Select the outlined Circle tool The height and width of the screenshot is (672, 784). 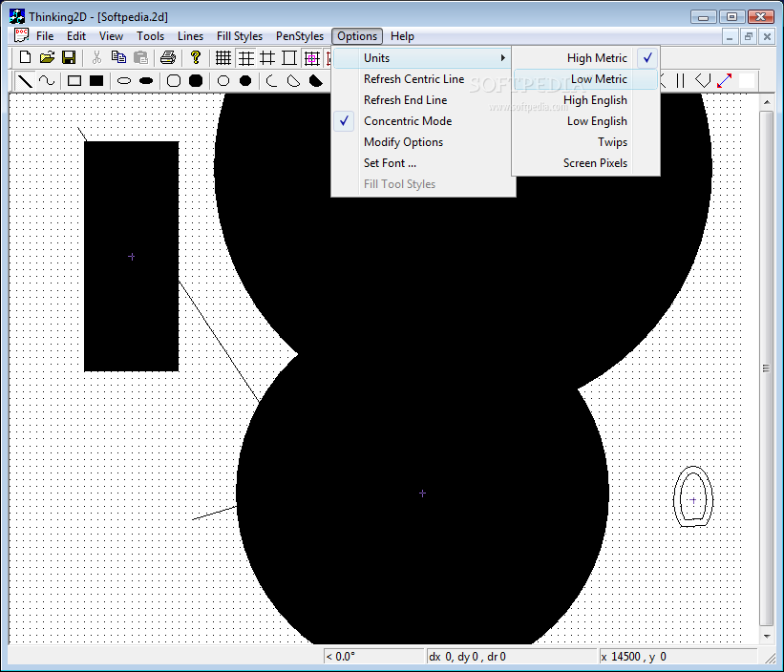click(223, 80)
